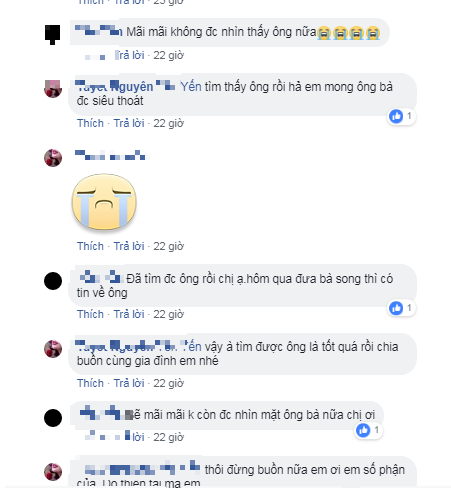
Task: Click Trả lời under "buồn cùng gia đình" comment
Action: pyautogui.click(x=129, y=383)
